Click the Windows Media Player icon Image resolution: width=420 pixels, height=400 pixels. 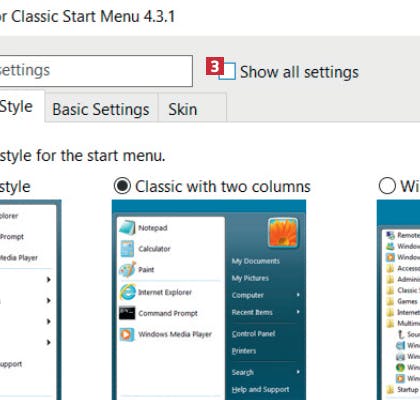127,334
